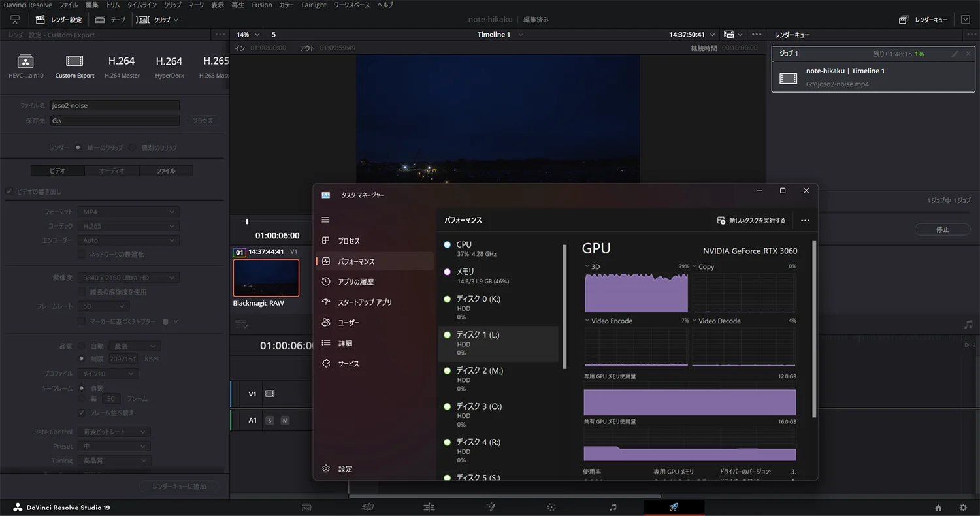Open the Format MP4 dropdown
This screenshot has height=516, width=980.
click(128, 212)
